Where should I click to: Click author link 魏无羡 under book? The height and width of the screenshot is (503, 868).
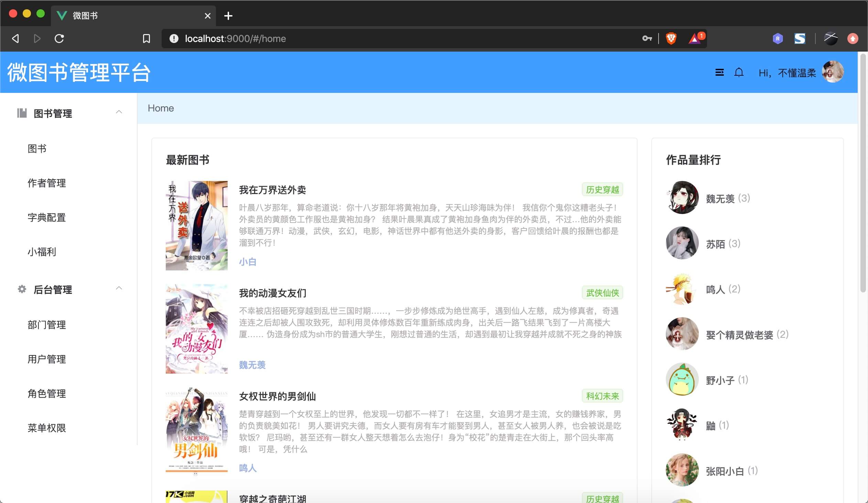tap(252, 365)
